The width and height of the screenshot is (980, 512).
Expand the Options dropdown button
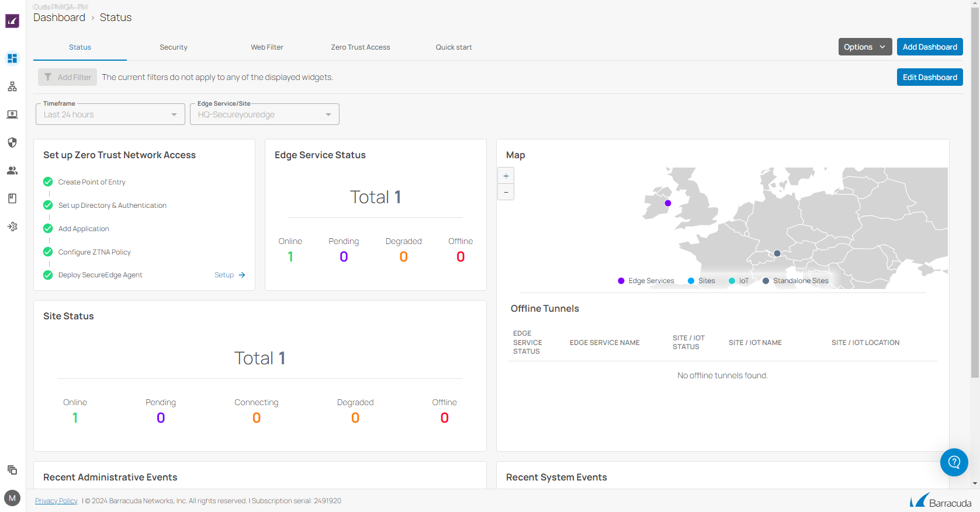click(x=865, y=47)
